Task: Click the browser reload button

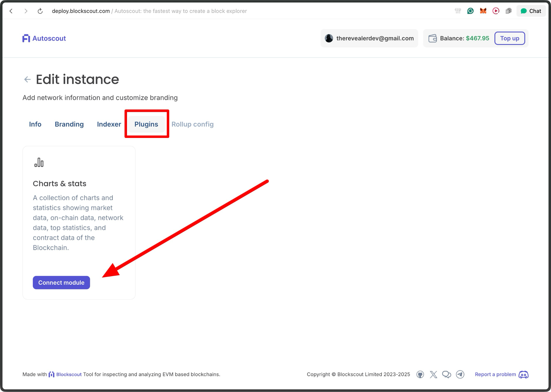Action: [x=40, y=11]
